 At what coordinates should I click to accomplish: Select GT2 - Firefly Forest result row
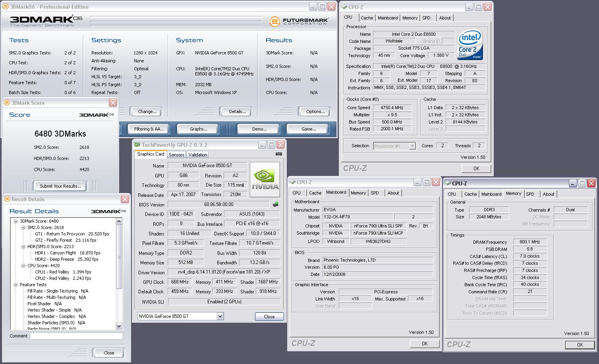(x=66, y=240)
